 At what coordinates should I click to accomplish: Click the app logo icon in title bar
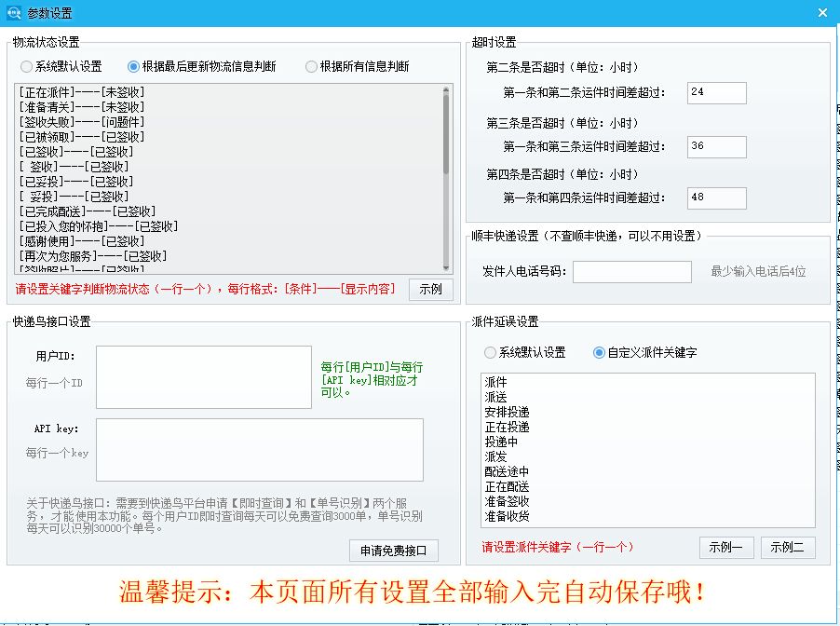(x=13, y=13)
